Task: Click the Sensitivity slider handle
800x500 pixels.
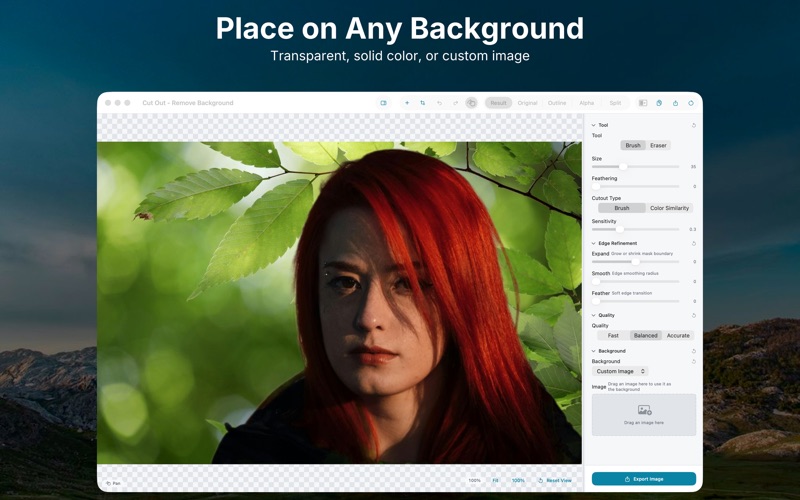Action: [619, 230]
